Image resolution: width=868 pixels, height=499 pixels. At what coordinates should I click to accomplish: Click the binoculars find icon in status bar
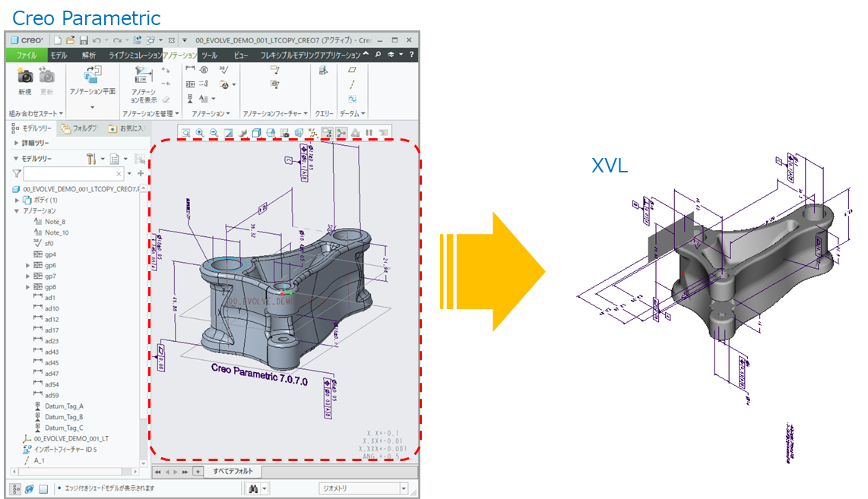click(254, 488)
